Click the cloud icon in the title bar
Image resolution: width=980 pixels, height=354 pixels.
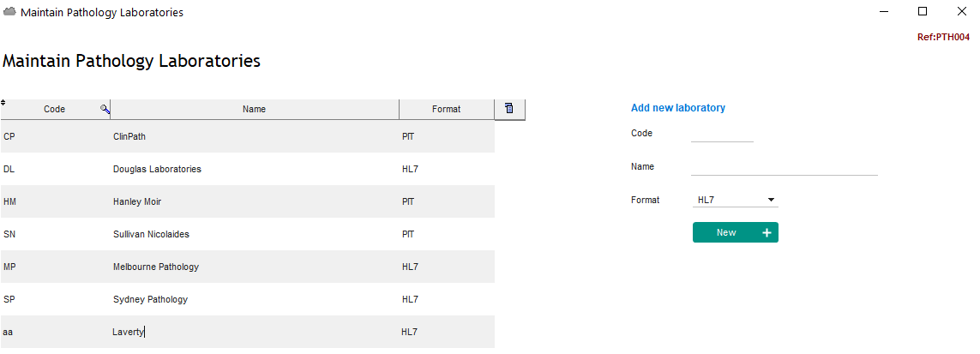[10, 12]
